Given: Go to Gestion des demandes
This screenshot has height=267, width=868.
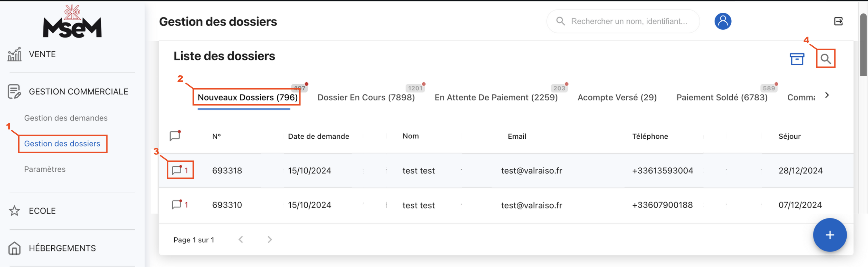Looking at the screenshot, I should coord(66,118).
